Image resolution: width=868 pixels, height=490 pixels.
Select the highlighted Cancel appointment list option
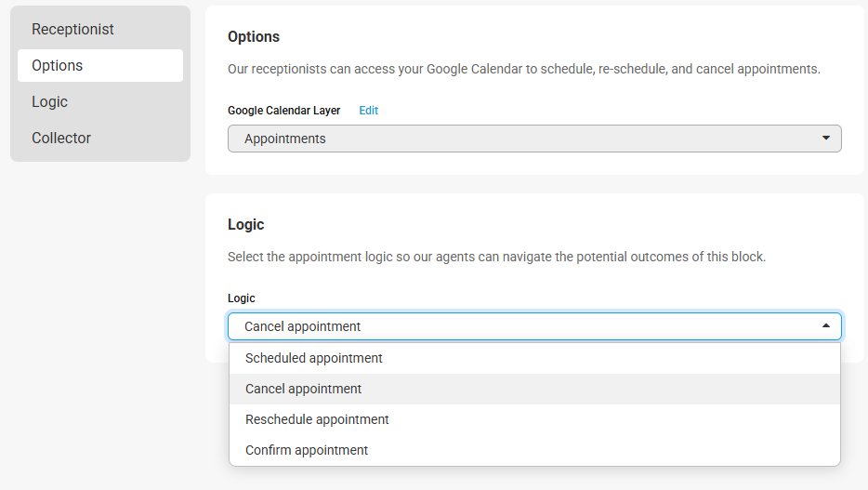click(x=304, y=389)
